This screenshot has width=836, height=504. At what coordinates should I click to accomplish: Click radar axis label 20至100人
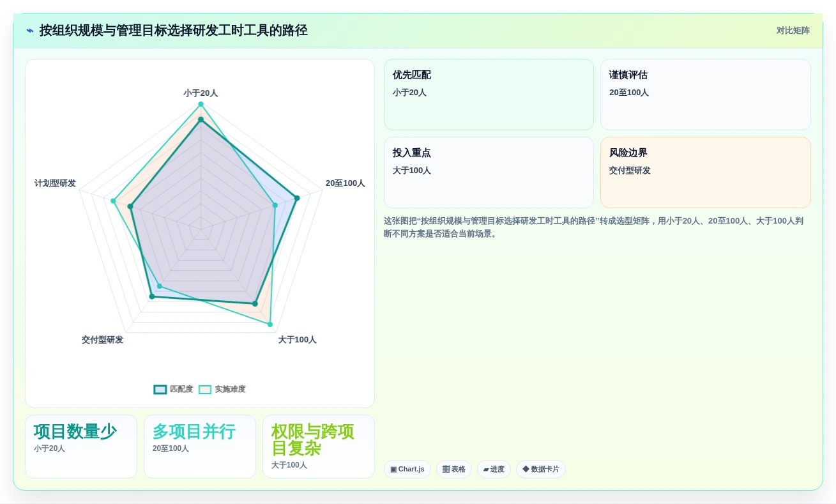pyautogui.click(x=346, y=183)
